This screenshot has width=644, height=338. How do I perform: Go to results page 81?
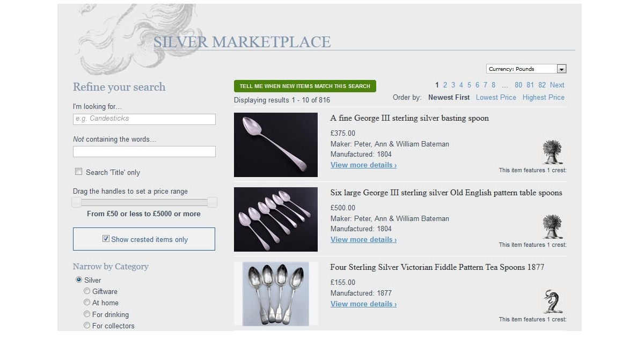(x=530, y=85)
